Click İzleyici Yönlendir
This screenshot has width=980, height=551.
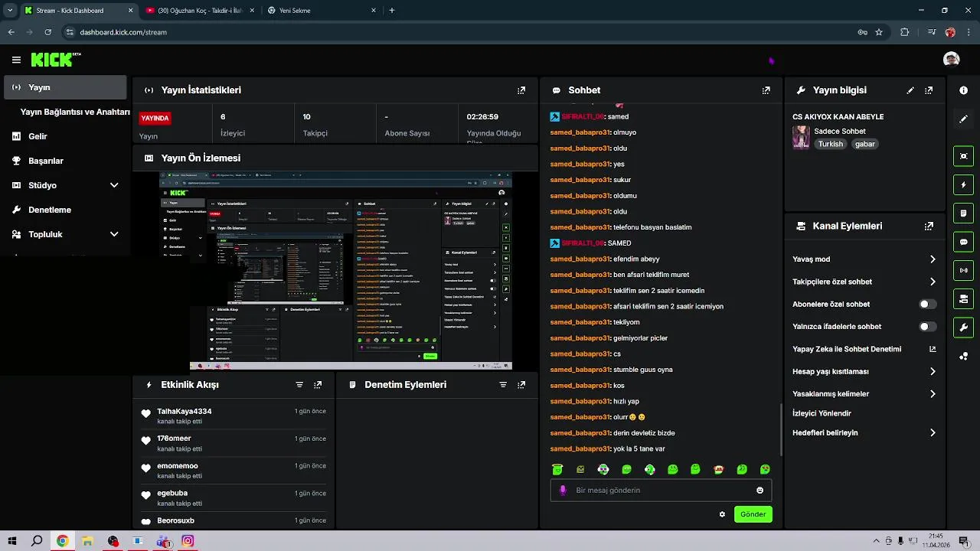click(x=822, y=413)
